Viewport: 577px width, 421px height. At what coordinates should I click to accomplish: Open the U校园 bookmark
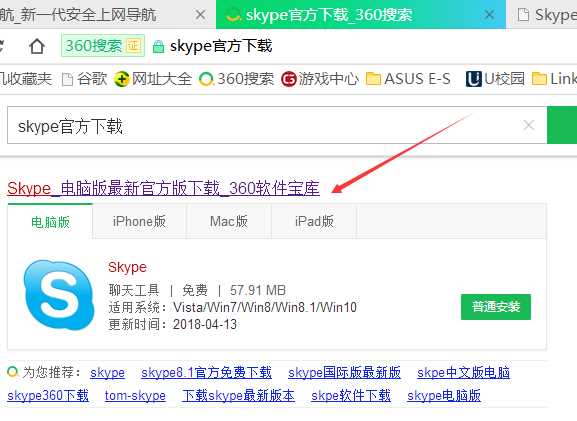495,79
